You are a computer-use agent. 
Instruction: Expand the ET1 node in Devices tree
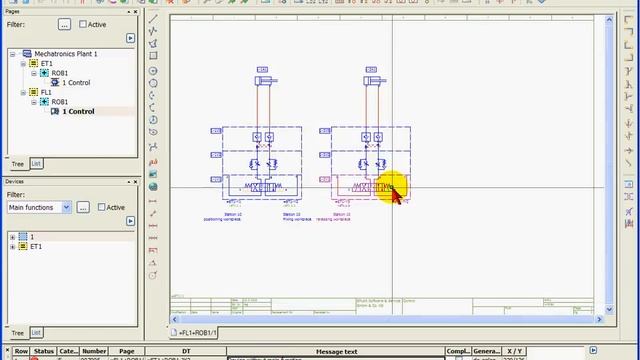pos(12,247)
